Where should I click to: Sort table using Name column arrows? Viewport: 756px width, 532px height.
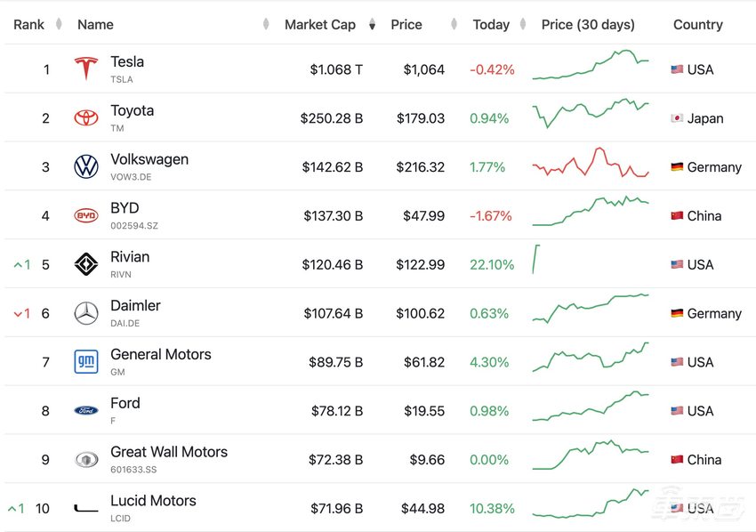266,25
